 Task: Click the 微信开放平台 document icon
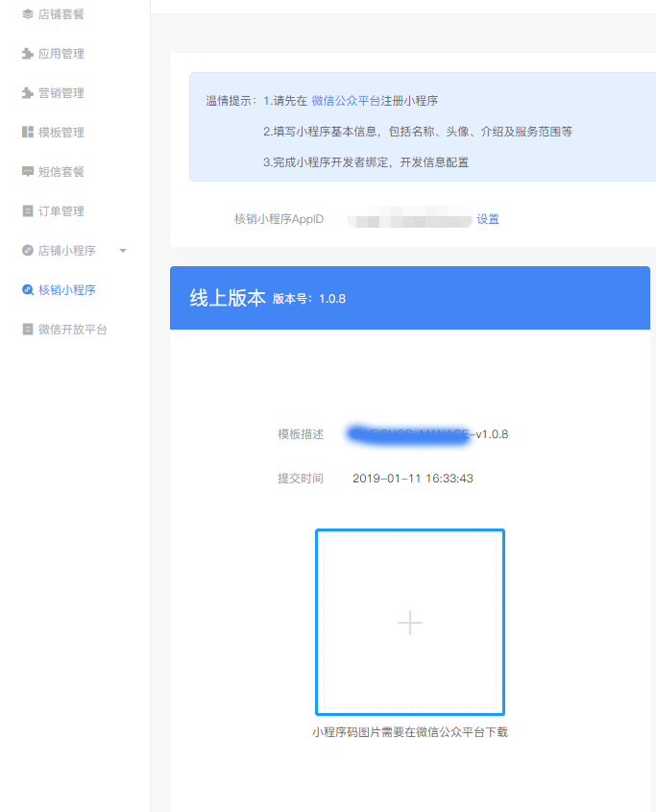[x=28, y=329]
